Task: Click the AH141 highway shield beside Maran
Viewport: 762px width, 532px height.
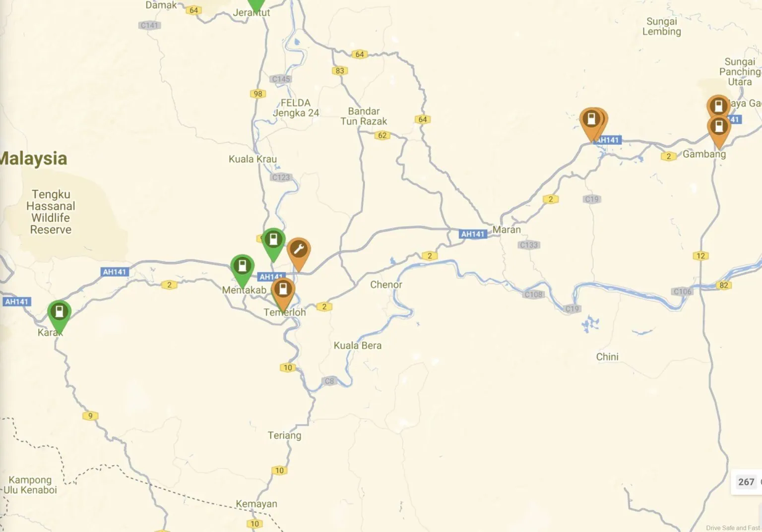Action: tap(473, 234)
